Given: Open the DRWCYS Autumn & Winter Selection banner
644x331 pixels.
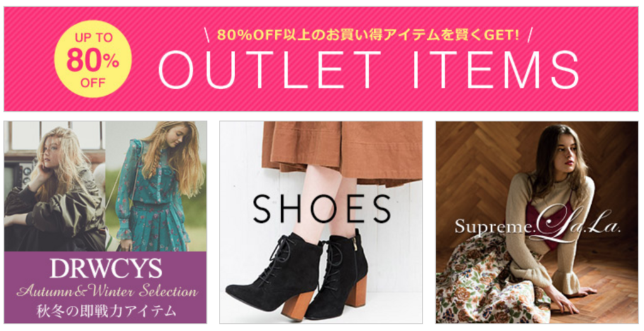Looking at the screenshot, I should (x=106, y=222).
